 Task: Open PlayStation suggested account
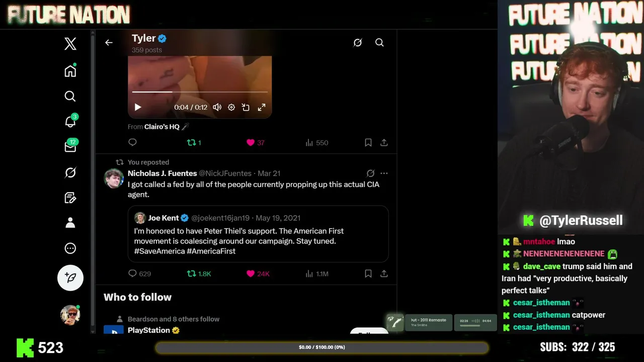coord(149,330)
